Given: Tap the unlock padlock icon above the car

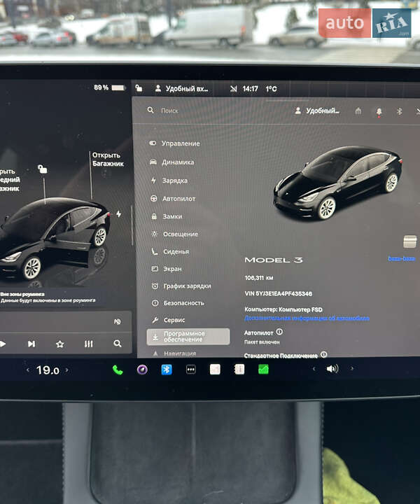Looking at the screenshot, I should click(43, 169).
